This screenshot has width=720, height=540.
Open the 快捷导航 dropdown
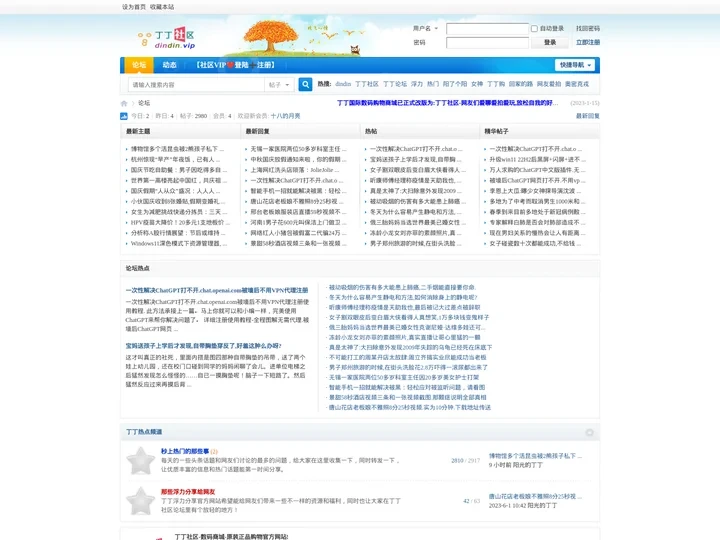pos(575,65)
